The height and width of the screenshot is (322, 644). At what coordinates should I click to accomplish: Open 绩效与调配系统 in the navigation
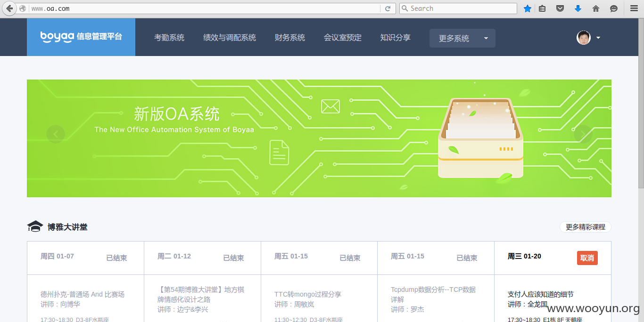(230, 38)
